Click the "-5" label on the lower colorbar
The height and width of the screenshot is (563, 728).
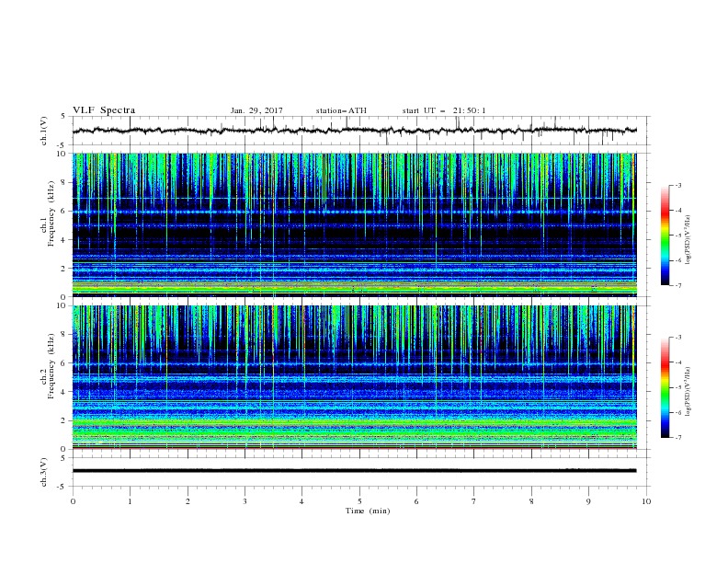pyautogui.click(x=678, y=387)
